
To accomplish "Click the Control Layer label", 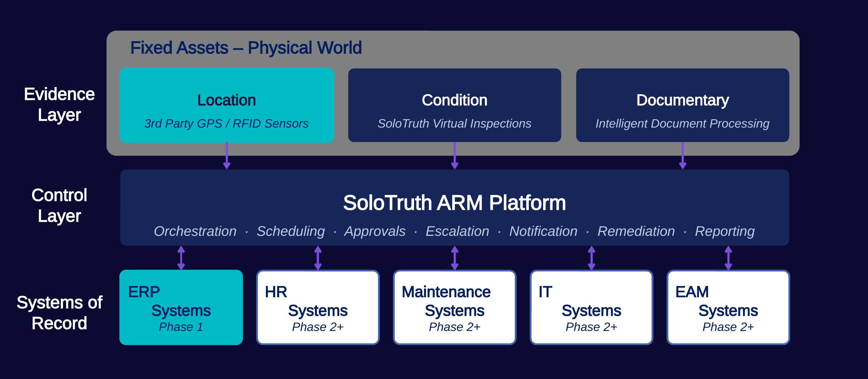I will tap(59, 205).
